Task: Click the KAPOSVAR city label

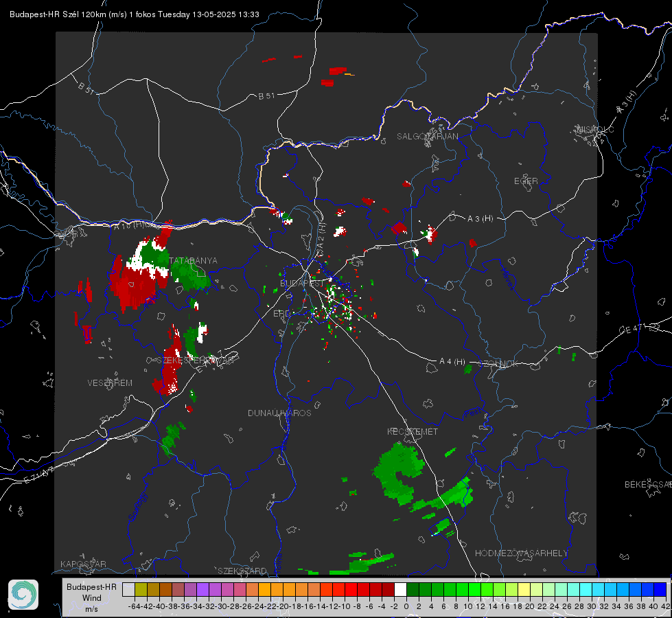Action: (x=83, y=564)
